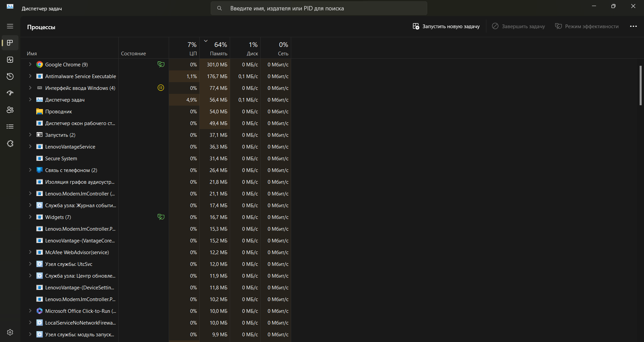Click the vertical scrollbar of process list
644x342 pixels.
(x=640, y=85)
